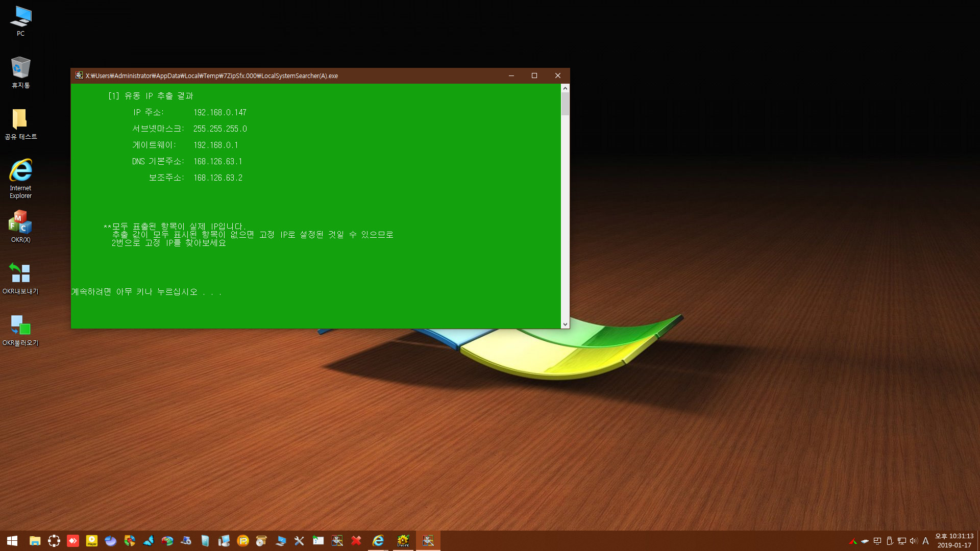Open the computer-with-gear taskbar icon
The image size is (980, 551).
(x=186, y=541)
